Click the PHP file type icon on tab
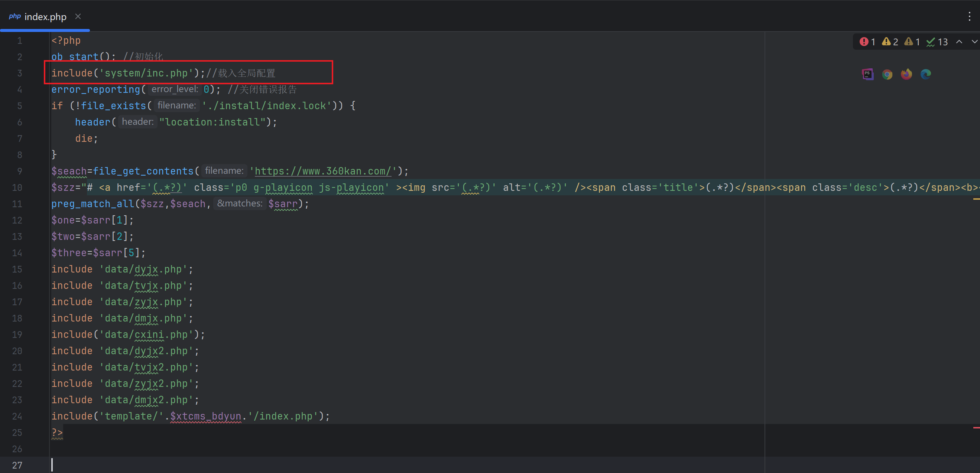The width and height of the screenshot is (980, 473). (14, 16)
